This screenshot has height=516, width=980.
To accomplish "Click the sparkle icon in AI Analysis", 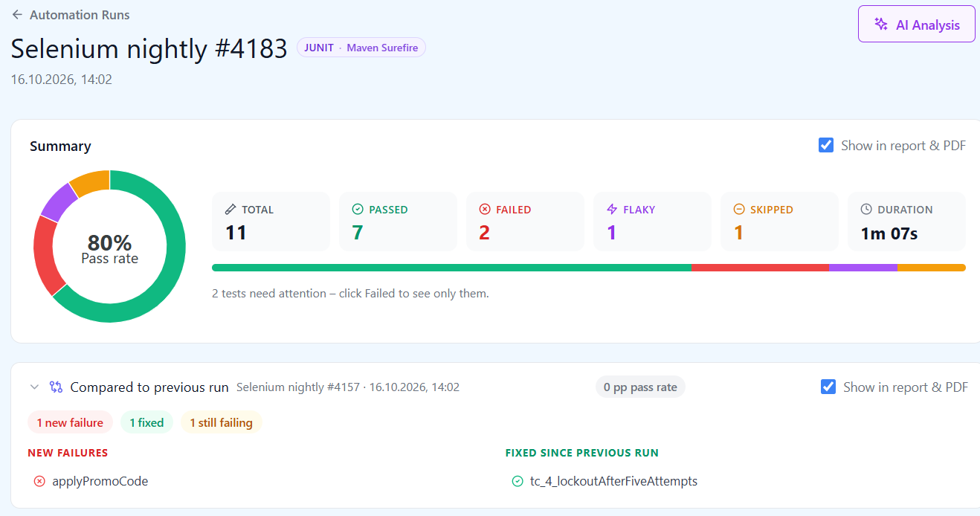I will pos(881,25).
